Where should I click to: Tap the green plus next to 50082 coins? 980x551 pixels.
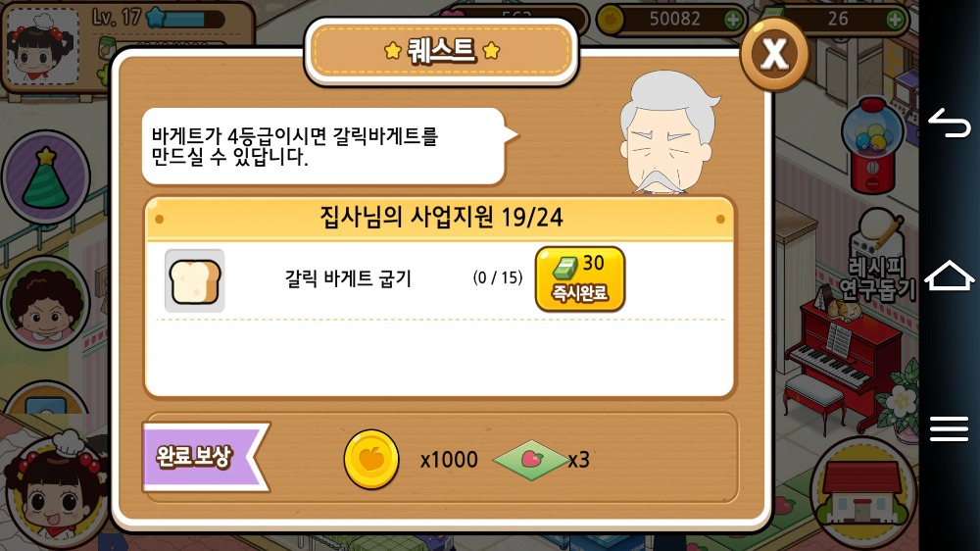click(732, 20)
